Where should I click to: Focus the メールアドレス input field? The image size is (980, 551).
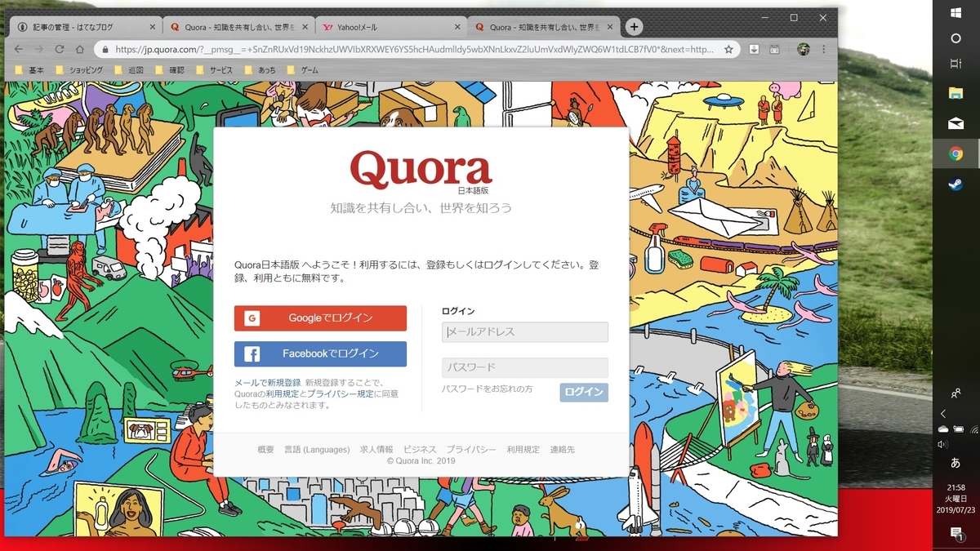click(x=525, y=332)
